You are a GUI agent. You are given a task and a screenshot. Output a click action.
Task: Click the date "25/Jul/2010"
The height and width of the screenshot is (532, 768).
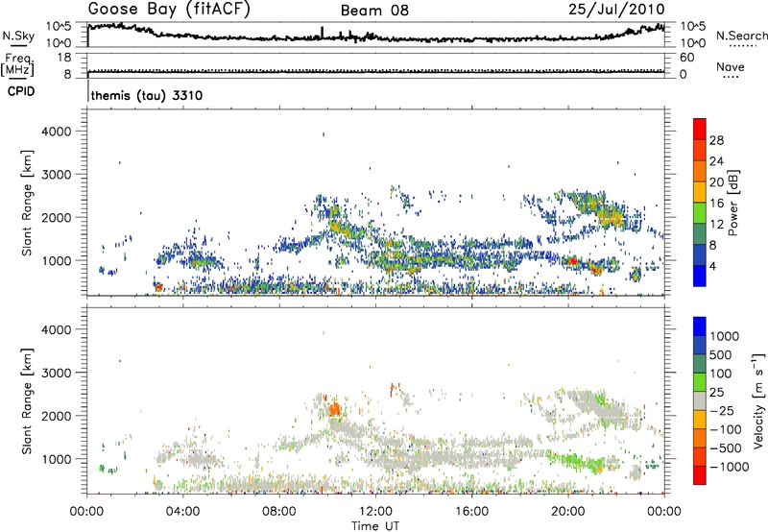click(616, 10)
